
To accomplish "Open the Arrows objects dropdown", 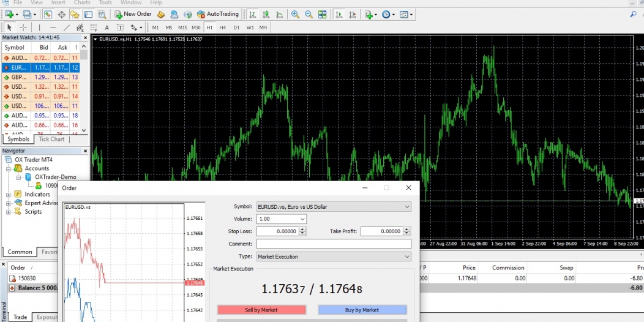I will point(136,28).
